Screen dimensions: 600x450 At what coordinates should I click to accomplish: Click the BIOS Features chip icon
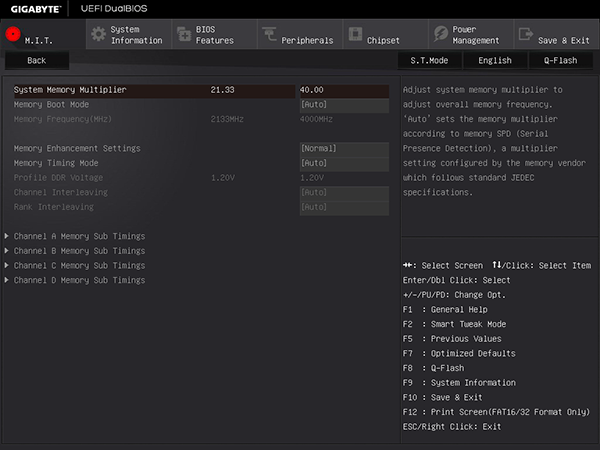point(184,34)
